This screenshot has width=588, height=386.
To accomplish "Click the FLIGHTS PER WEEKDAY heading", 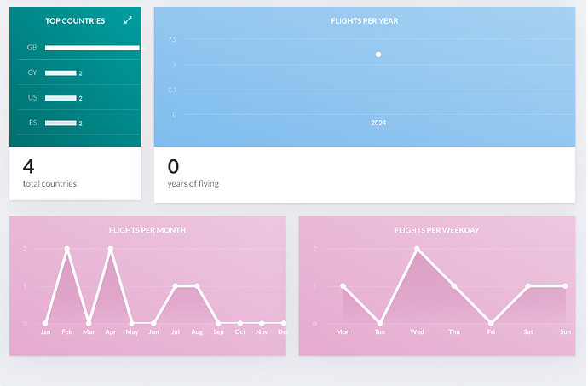I will [437, 230].
